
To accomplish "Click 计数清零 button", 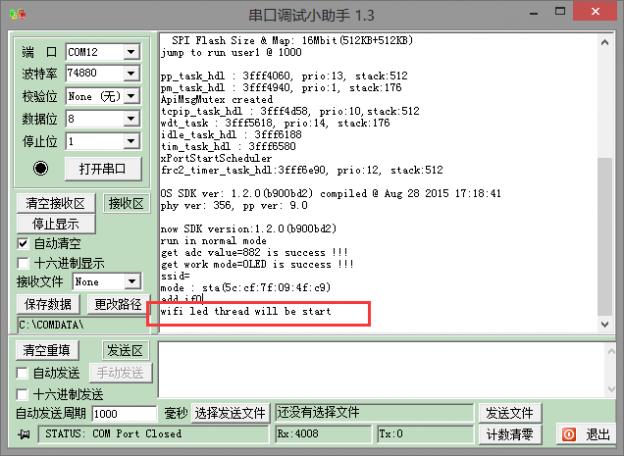I will [x=510, y=434].
